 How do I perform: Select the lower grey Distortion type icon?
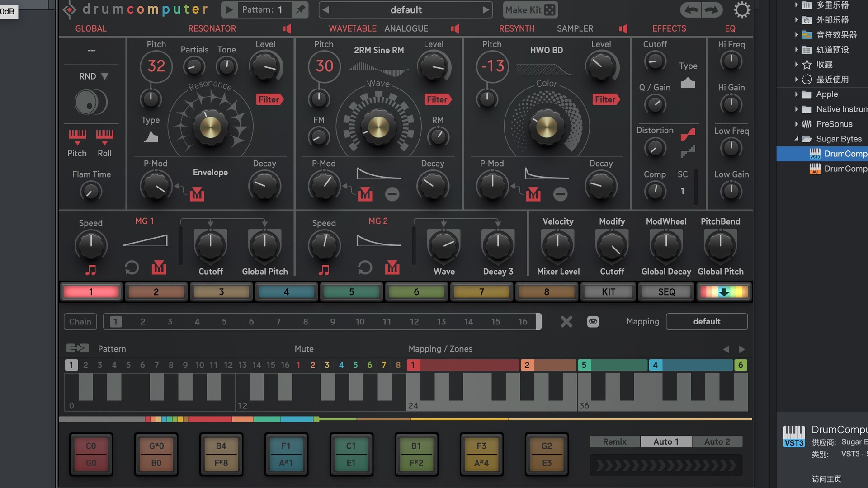pyautogui.click(x=688, y=151)
